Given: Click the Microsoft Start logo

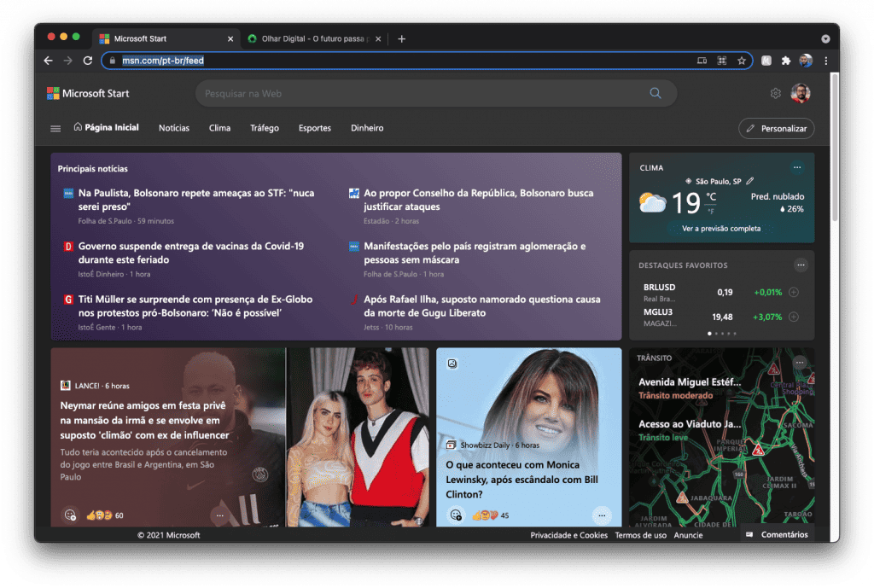Looking at the screenshot, I should click(88, 93).
